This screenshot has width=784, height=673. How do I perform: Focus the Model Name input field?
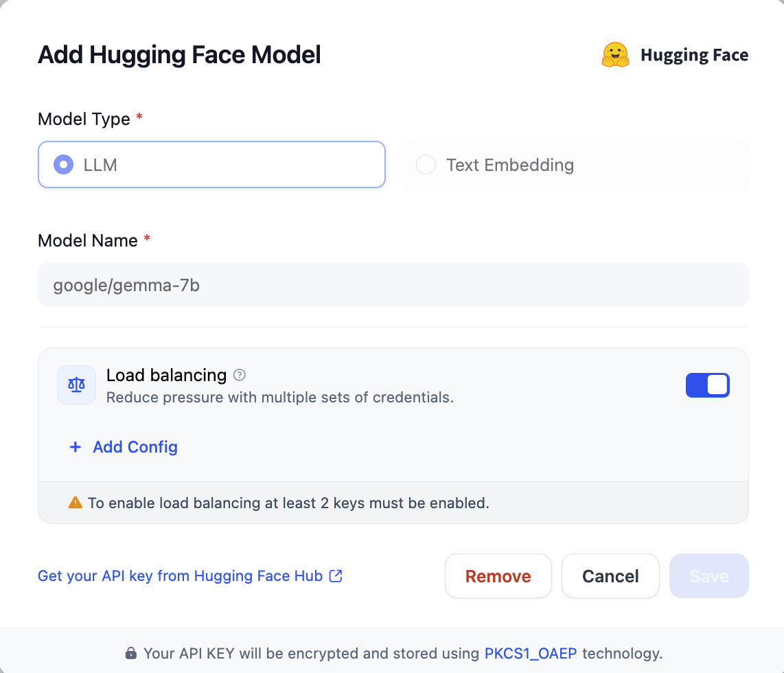pyautogui.click(x=393, y=284)
